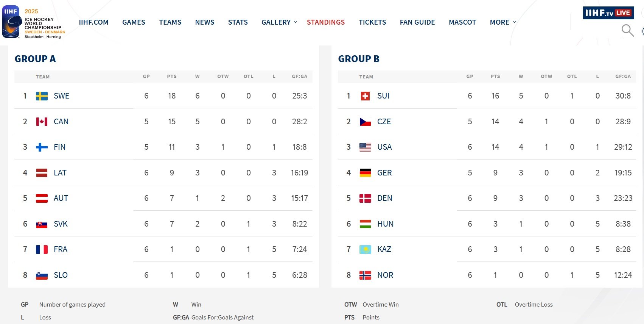Open the search magnifier icon
This screenshot has width=644, height=324.
(627, 31)
